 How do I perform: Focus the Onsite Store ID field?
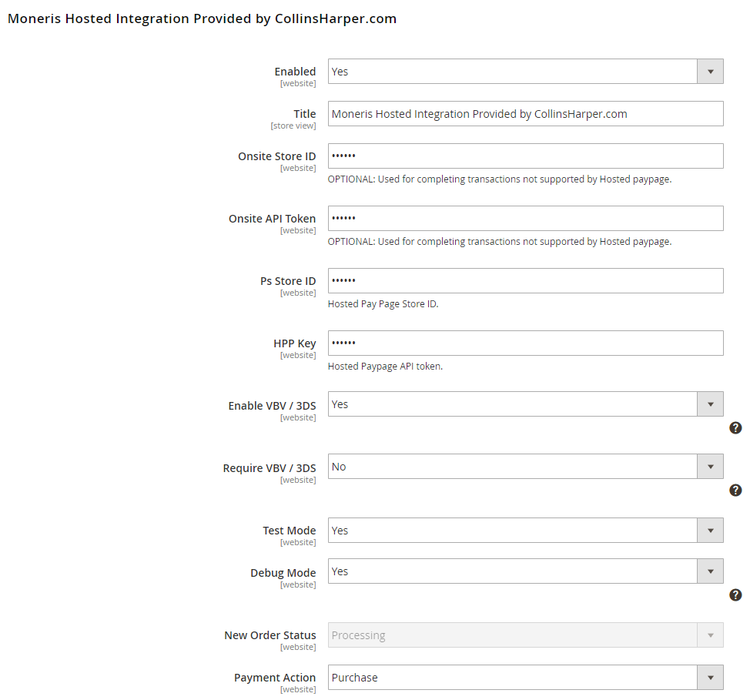tap(525, 156)
